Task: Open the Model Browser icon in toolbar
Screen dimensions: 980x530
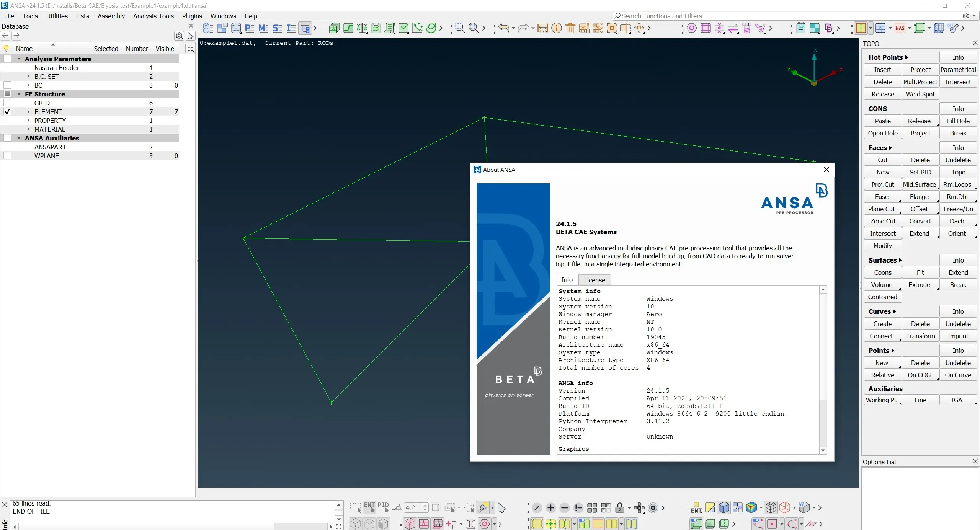Action: [x=208, y=28]
